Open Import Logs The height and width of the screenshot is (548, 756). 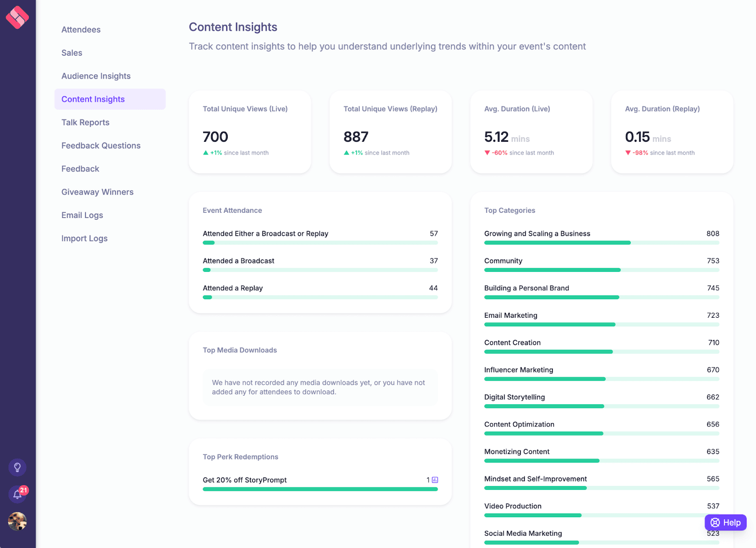85,238
